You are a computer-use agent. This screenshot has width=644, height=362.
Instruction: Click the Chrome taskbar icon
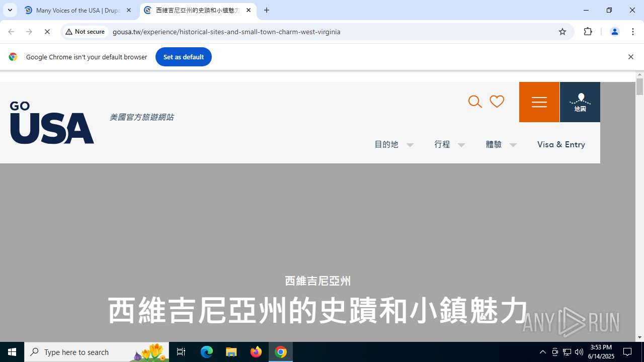[x=281, y=352]
